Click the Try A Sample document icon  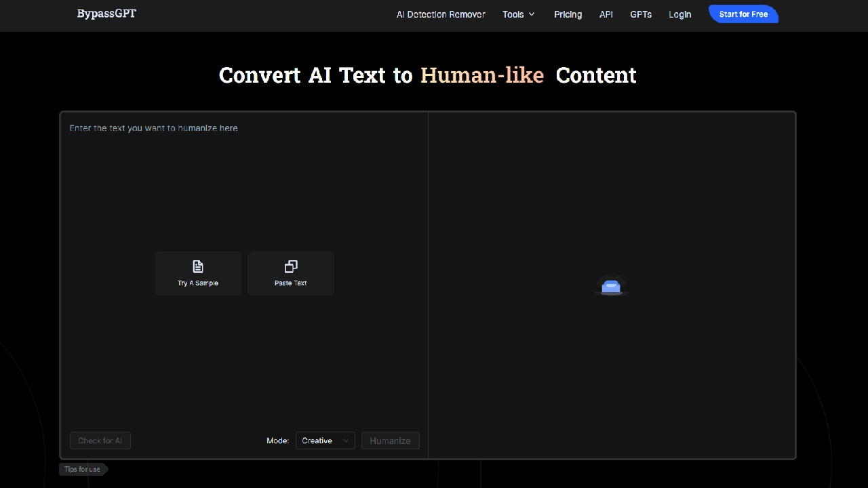pos(198,266)
